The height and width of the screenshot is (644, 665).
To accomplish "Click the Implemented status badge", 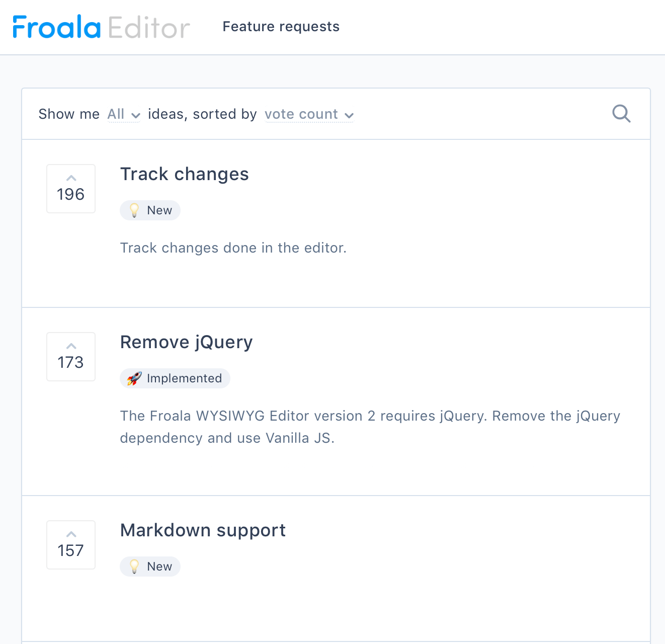I will click(175, 378).
